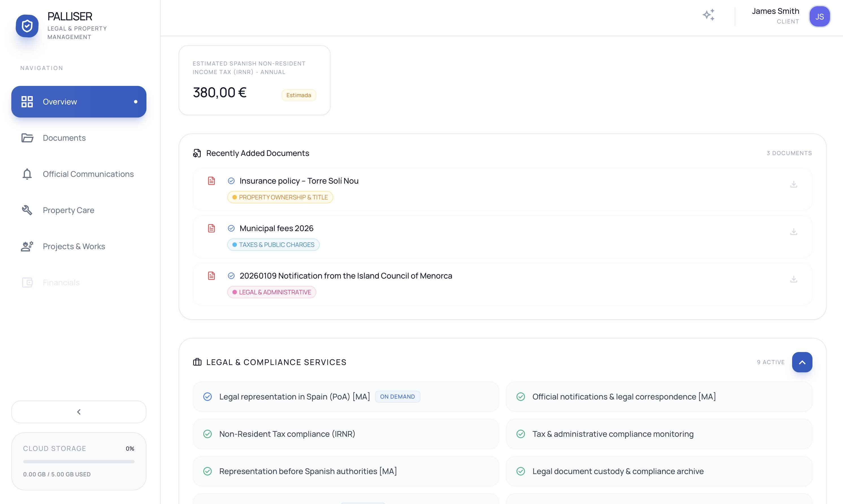The image size is (843, 504).
Task: Click the CLOUD STORAGE label
Action: (x=54, y=449)
